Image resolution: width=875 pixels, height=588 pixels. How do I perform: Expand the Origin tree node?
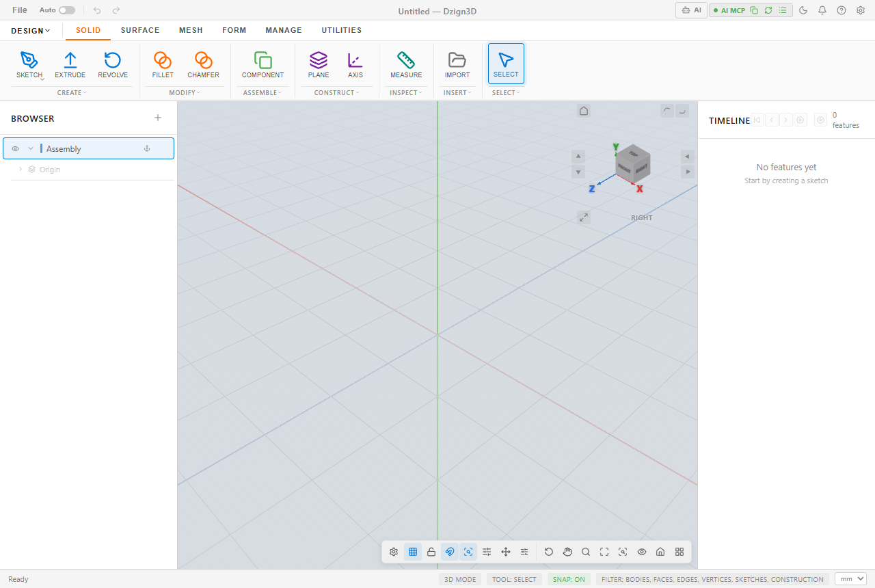coord(21,169)
